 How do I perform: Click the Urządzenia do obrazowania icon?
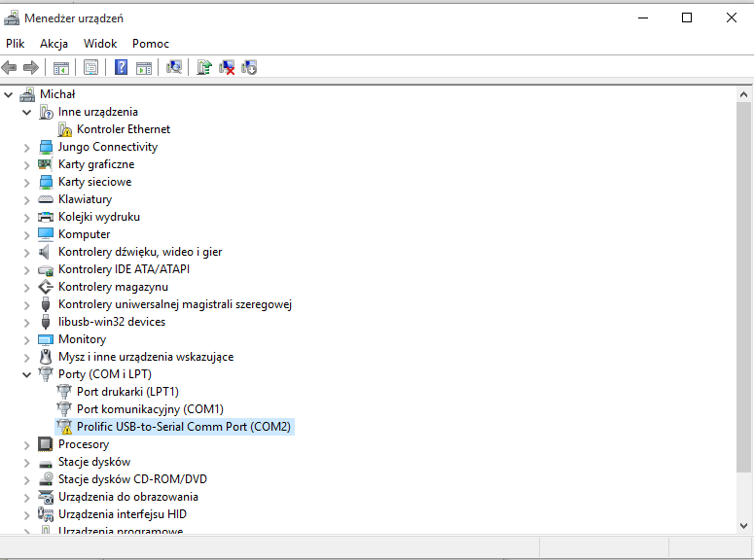46,497
